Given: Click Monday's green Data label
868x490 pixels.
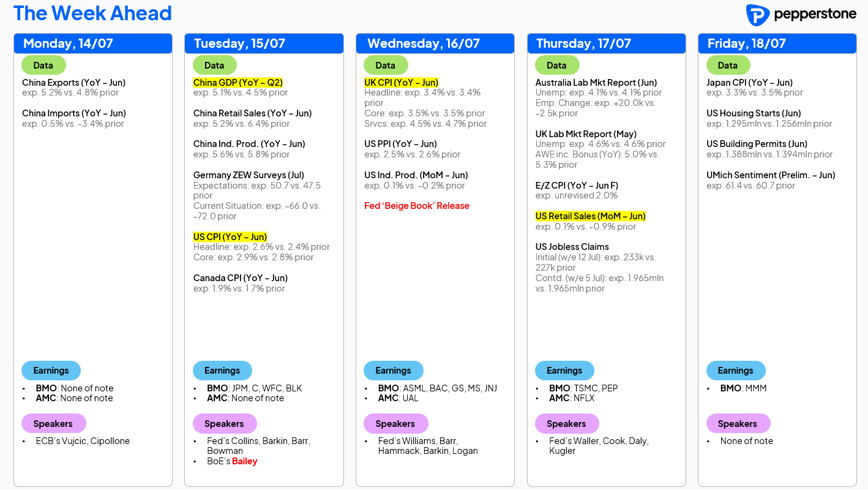Looking at the screenshot, I should point(43,65).
